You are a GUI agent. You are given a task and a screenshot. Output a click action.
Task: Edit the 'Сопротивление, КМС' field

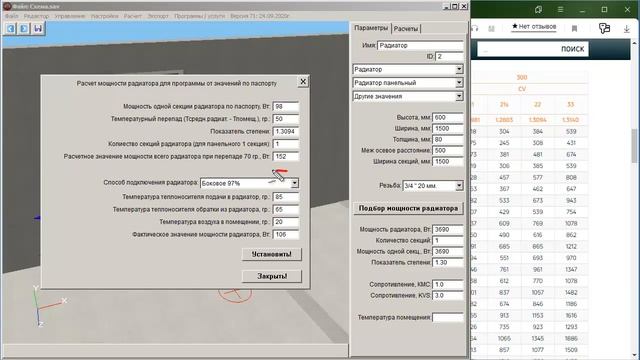point(448,284)
